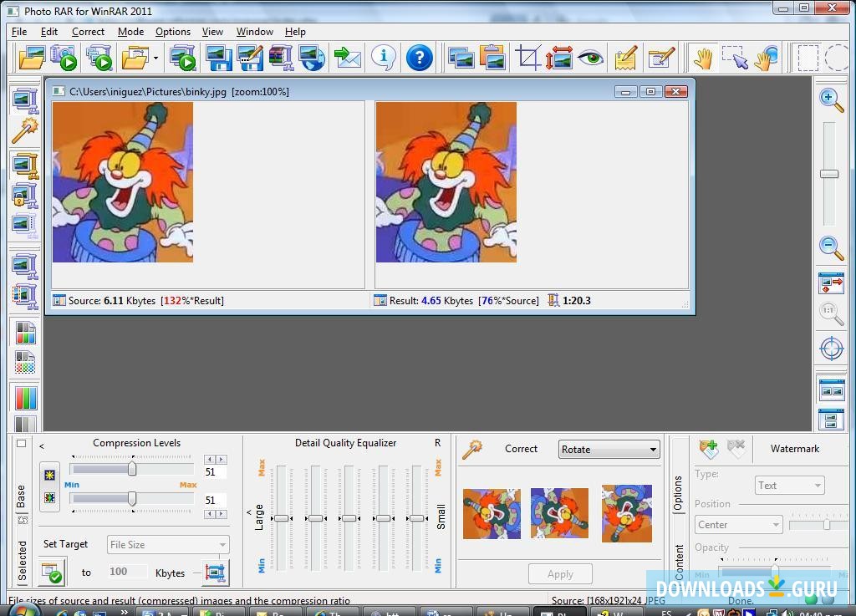Toggle the luminance compression level button
The height and width of the screenshot is (616, 856).
coord(50,475)
